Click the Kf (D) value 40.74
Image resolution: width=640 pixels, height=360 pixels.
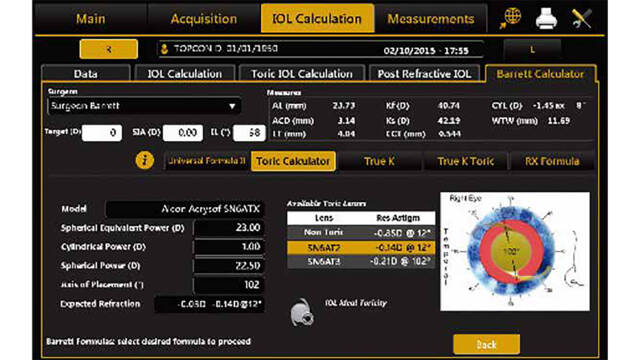(449, 106)
